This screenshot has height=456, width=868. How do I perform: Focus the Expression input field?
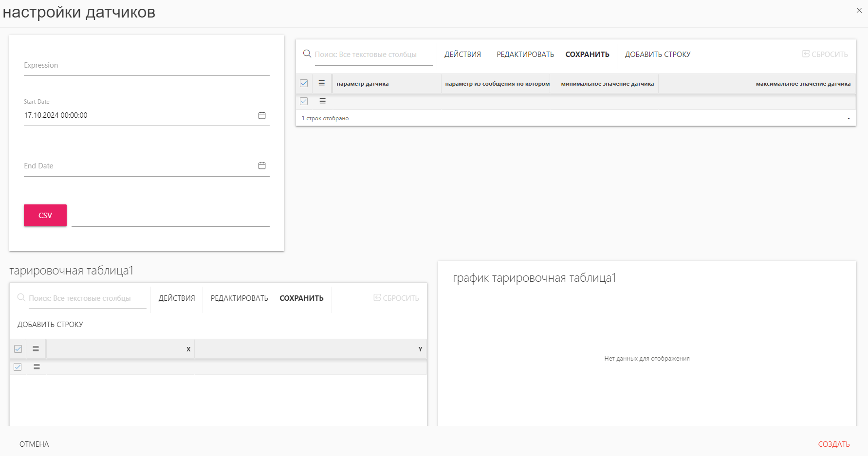point(146,66)
